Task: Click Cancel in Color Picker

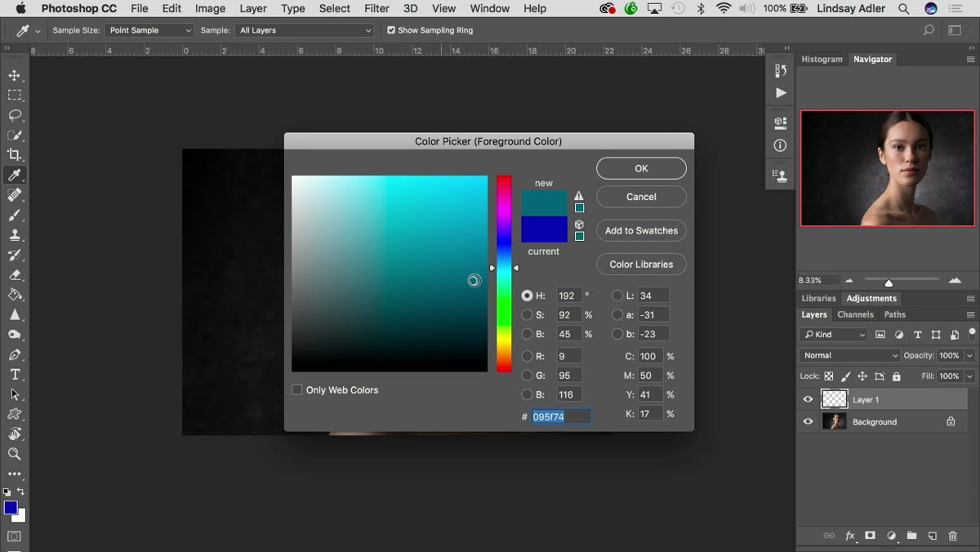Action: pos(641,197)
